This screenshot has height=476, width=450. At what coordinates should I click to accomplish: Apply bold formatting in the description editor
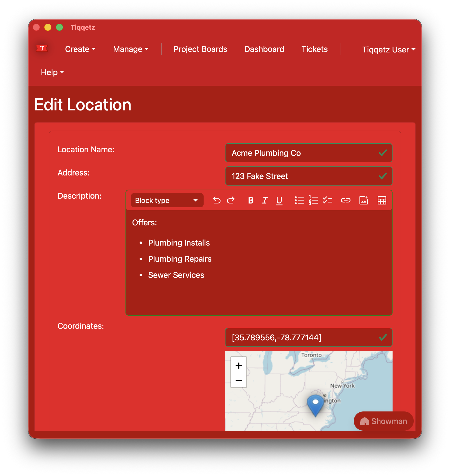click(250, 200)
